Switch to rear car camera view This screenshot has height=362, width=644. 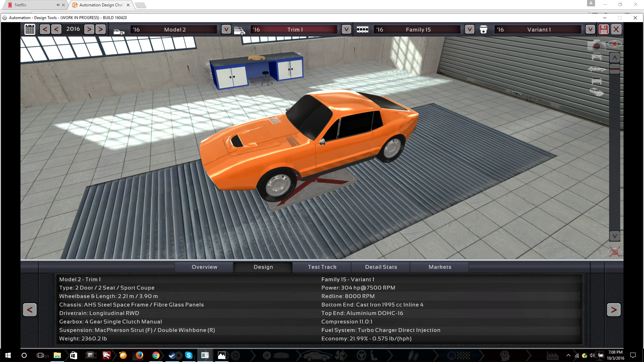point(597,81)
